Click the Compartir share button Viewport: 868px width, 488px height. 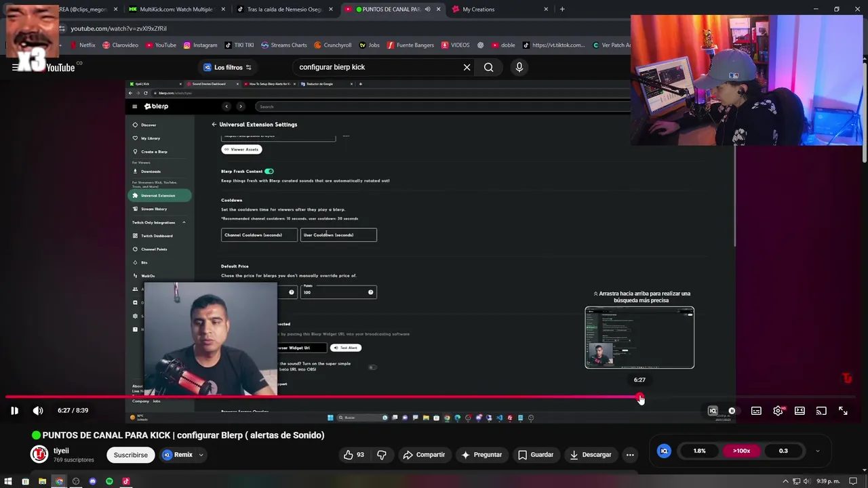425,455
